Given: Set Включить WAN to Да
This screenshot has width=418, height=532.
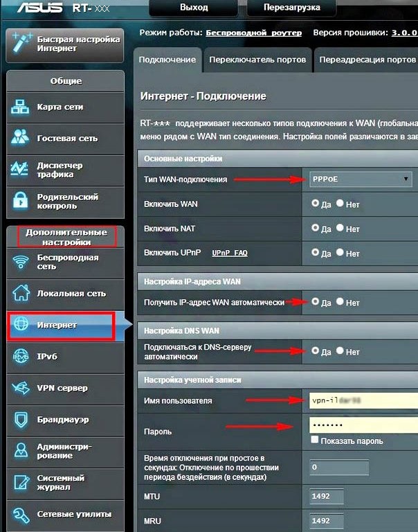Looking at the screenshot, I should 316,203.
